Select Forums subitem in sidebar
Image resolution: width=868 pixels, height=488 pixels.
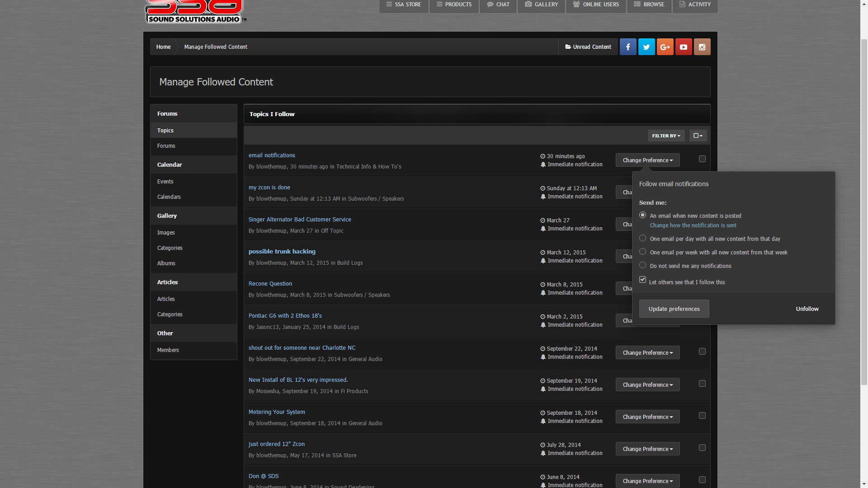[x=193, y=146]
